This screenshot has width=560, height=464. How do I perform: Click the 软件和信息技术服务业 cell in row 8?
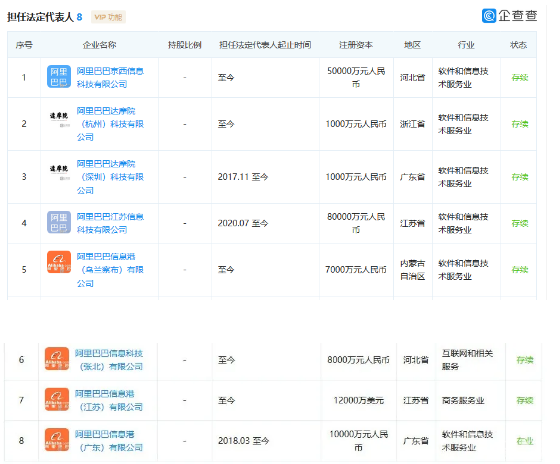click(x=467, y=441)
